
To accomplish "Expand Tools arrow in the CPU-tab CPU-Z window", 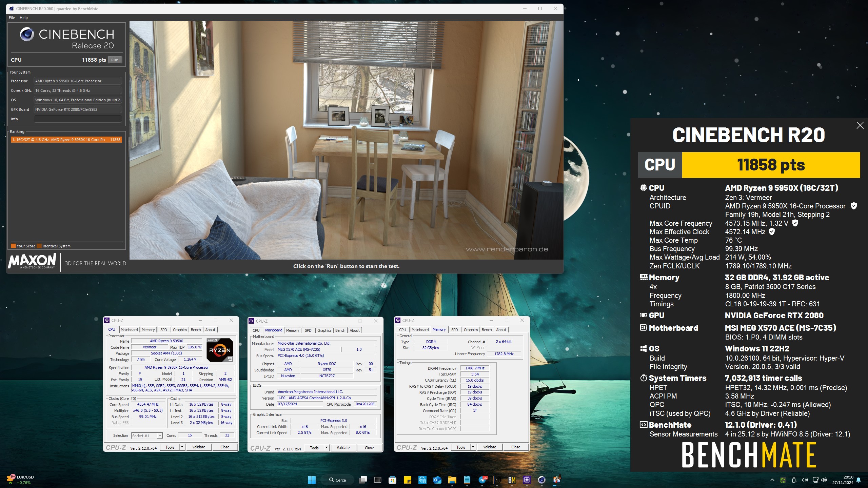I will [182, 447].
